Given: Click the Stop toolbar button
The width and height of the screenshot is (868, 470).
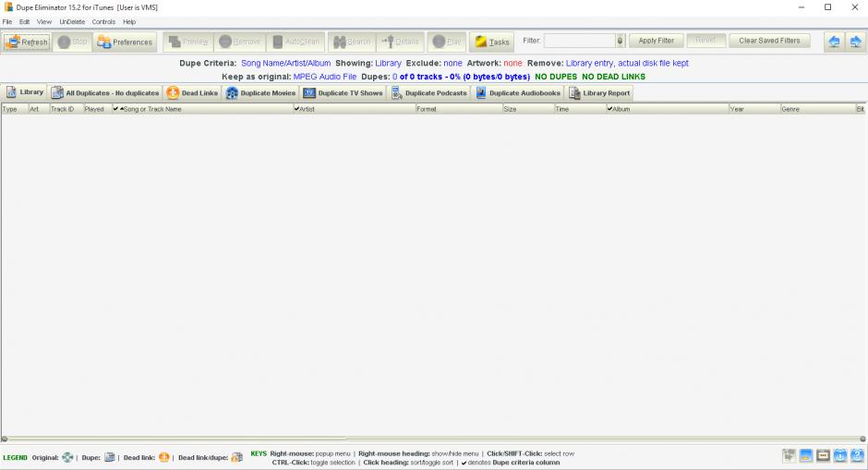Looking at the screenshot, I should pyautogui.click(x=73, y=42).
